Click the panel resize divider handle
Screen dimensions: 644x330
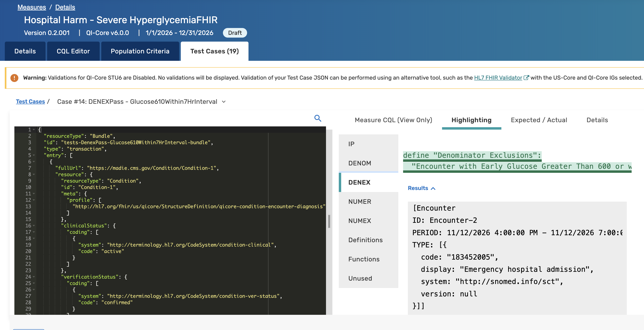(329, 221)
